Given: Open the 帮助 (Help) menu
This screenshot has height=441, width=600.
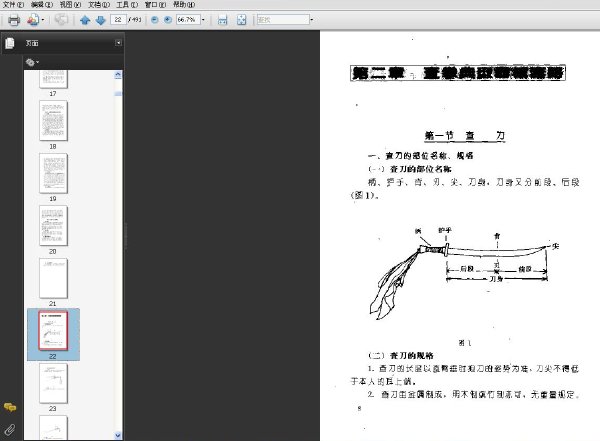Looking at the screenshot, I should tap(184, 5).
